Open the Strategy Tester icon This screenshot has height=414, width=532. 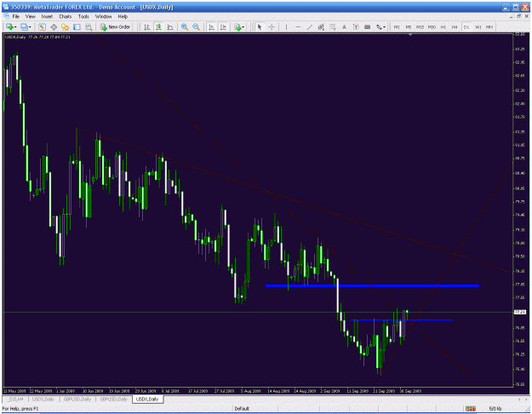89,26
